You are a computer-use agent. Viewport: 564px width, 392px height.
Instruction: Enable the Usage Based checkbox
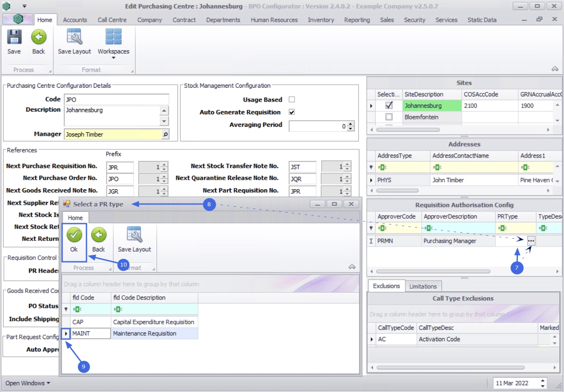[x=292, y=99]
